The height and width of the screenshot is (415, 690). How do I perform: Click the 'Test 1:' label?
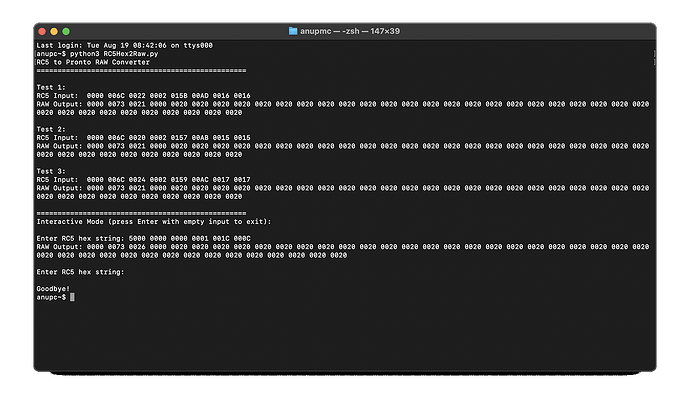[51, 87]
